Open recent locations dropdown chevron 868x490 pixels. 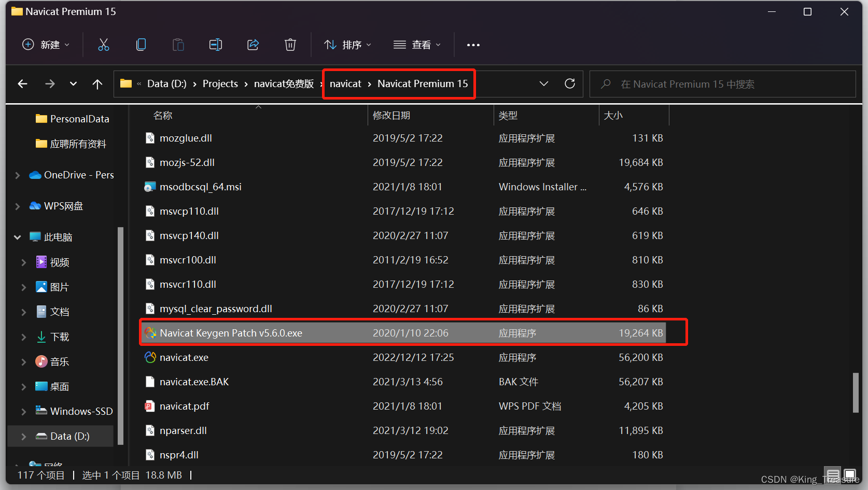[x=73, y=83]
